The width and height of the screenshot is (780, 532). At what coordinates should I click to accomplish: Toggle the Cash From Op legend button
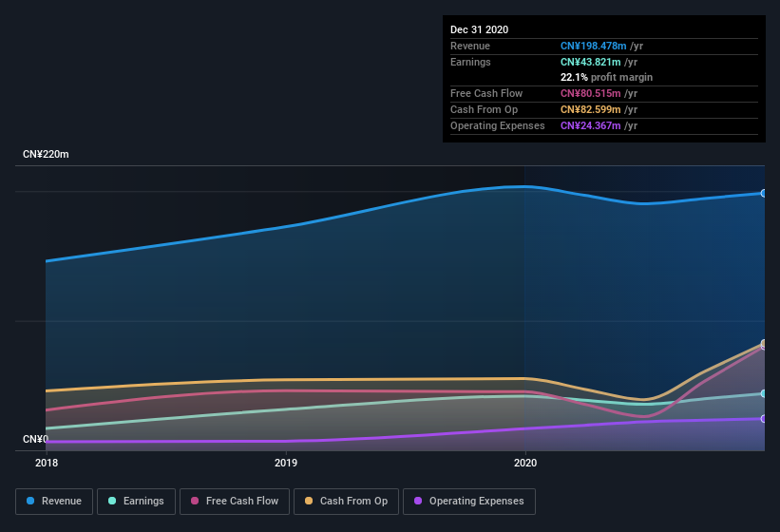point(346,502)
